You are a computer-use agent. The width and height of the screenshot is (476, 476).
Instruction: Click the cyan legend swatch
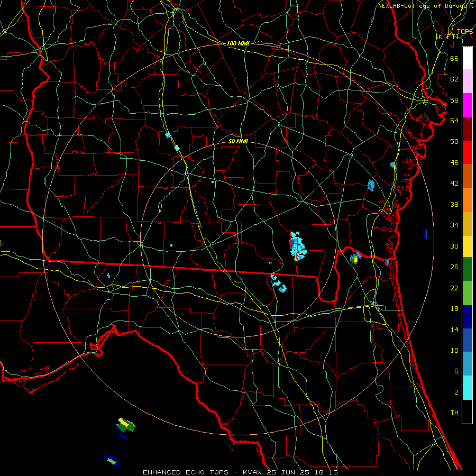[x=467, y=388]
